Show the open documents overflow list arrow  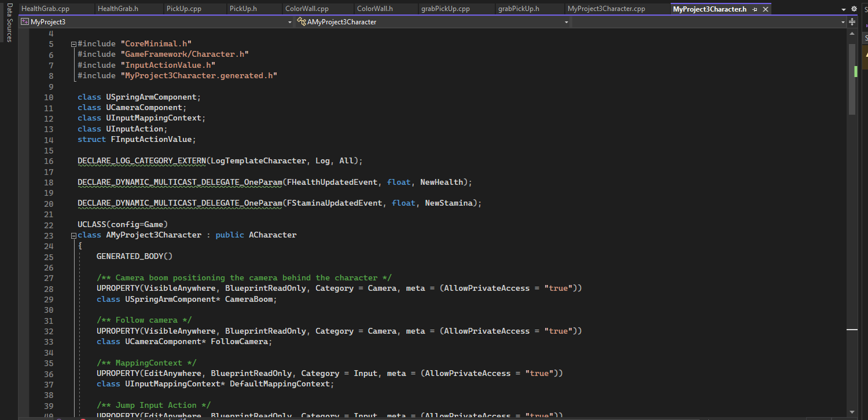tap(843, 9)
